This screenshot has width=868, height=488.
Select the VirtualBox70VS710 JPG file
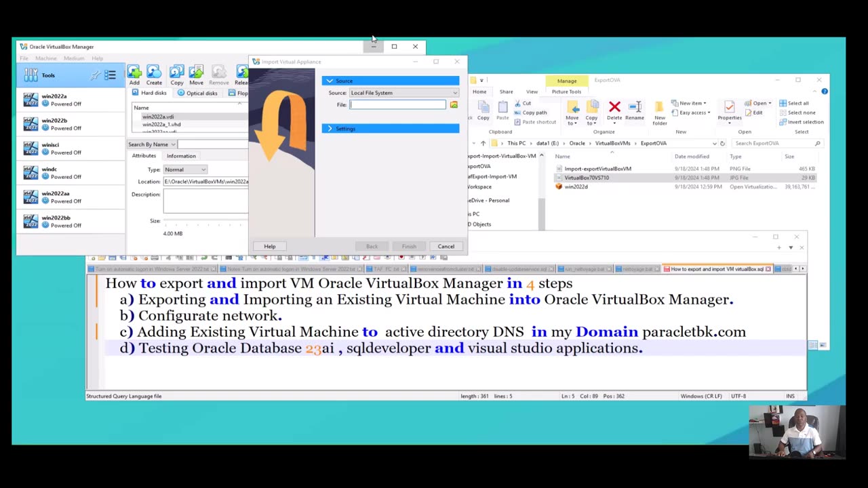[587, 178]
